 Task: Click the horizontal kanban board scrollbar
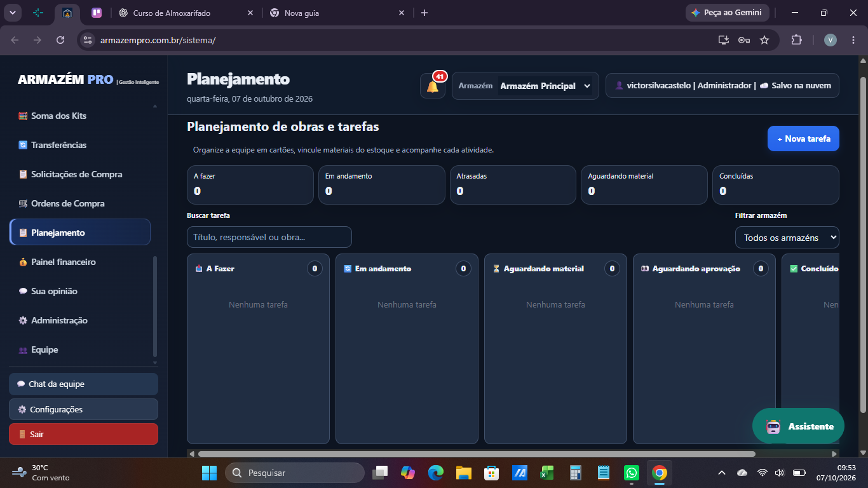point(477,454)
